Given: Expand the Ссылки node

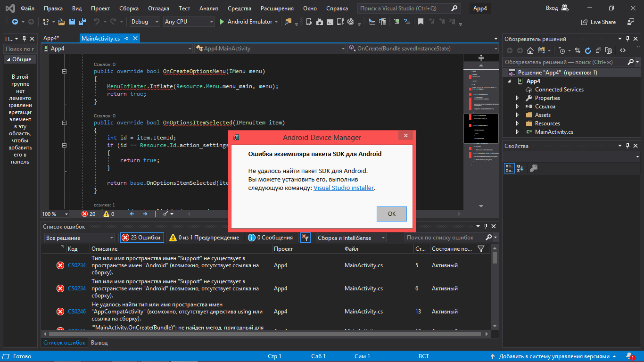Looking at the screenshot, I should 517,107.
